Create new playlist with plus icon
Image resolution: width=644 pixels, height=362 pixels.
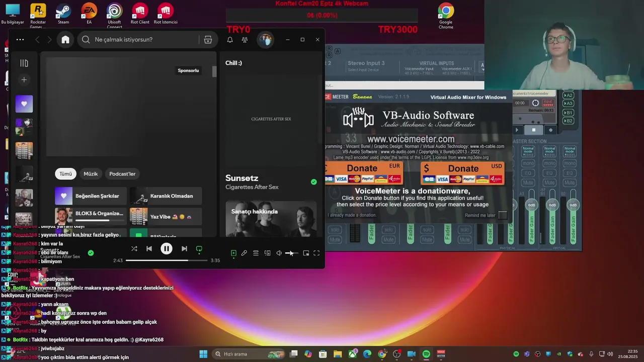[x=24, y=79]
